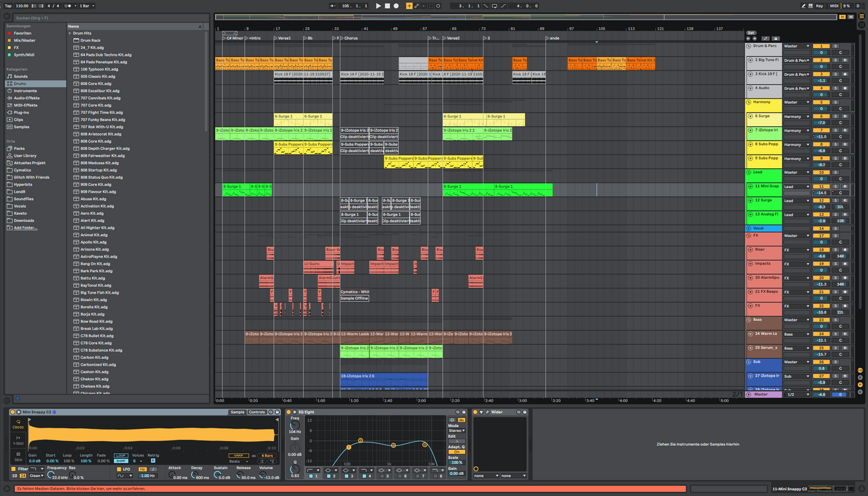Toggle track activator number 1

[x=821, y=46]
